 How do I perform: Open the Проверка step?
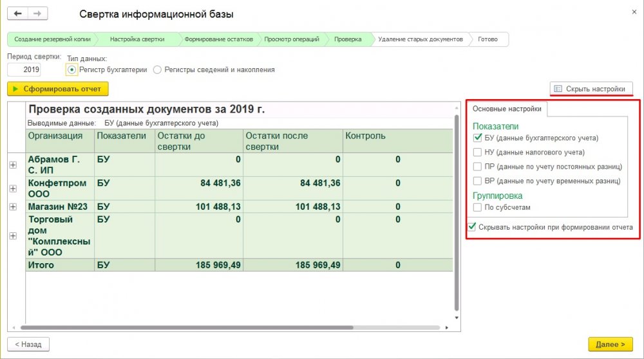pyautogui.click(x=348, y=39)
